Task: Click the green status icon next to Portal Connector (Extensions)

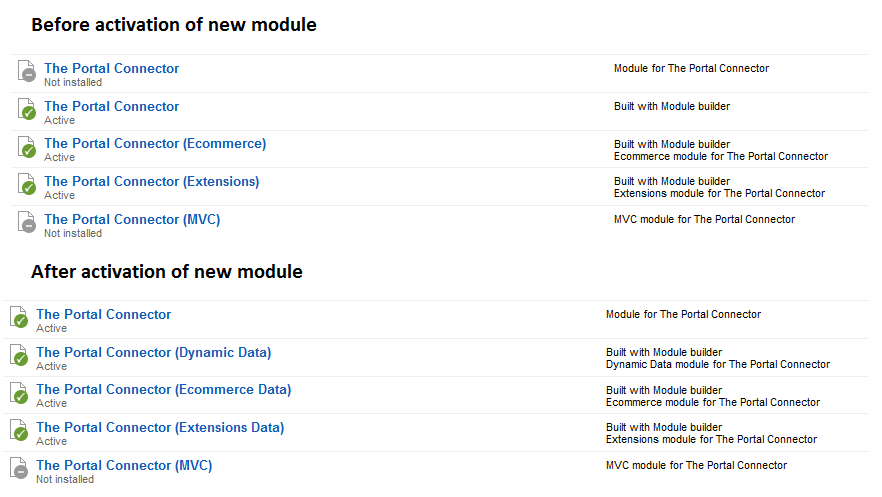Action: tap(26, 184)
